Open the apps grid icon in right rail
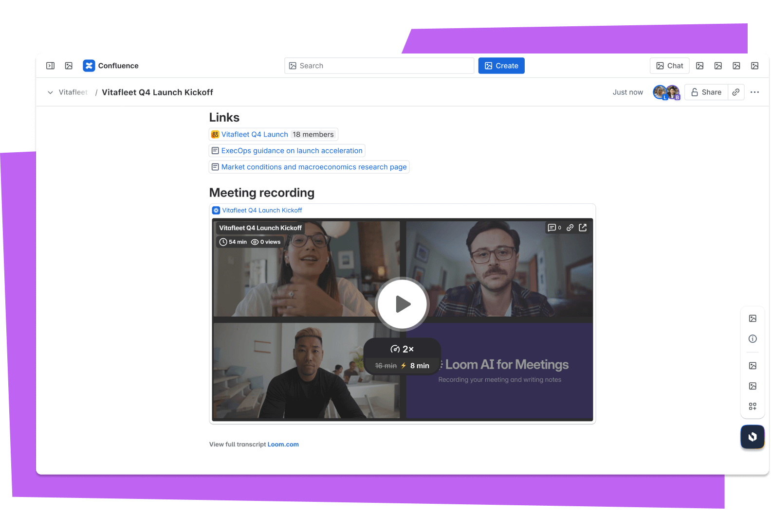This screenshot has width=771, height=532. [753, 407]
